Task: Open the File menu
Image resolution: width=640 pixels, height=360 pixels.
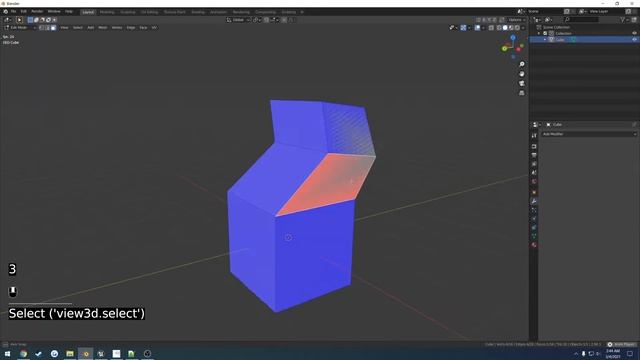Action: pyautogui.click(x=13, y=11)
